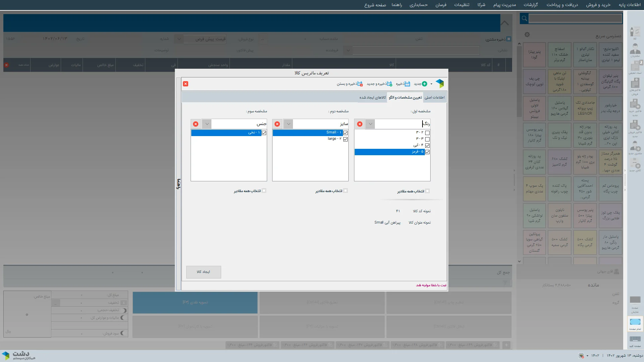Open the گزارشات menu in the top bar

click(531, 5)
